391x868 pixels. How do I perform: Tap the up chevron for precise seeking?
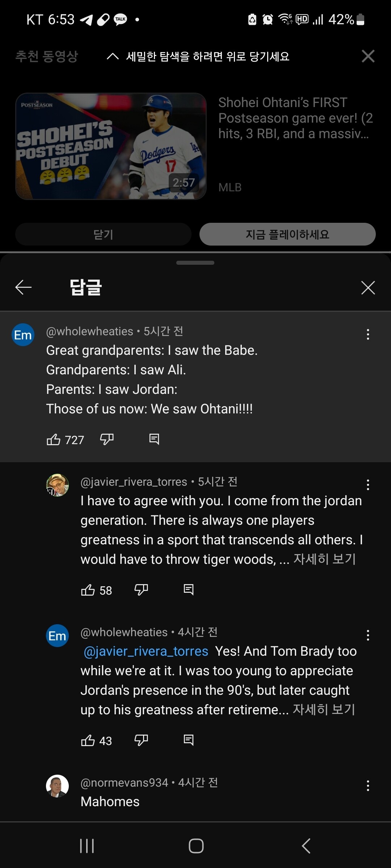point(113,56)
